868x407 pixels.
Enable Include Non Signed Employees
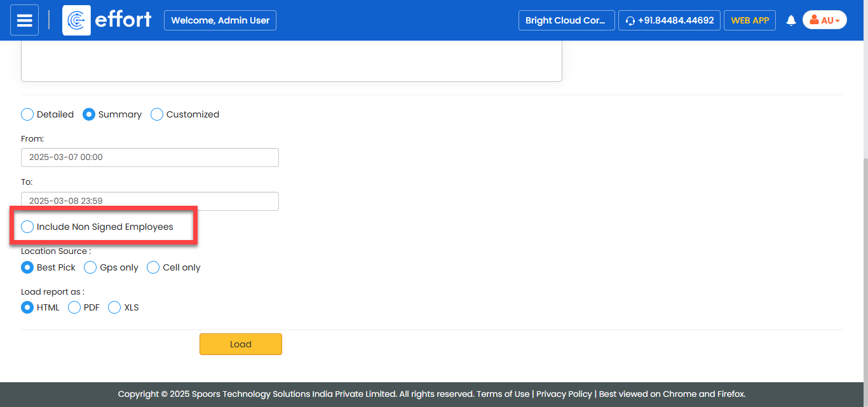click(27, 227)
